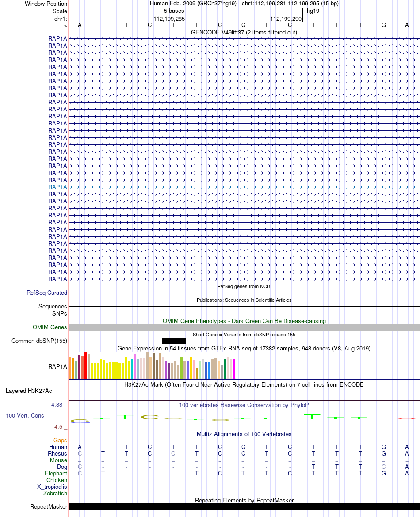Click the Common dbSNP(155) track label

coord(39,341)
